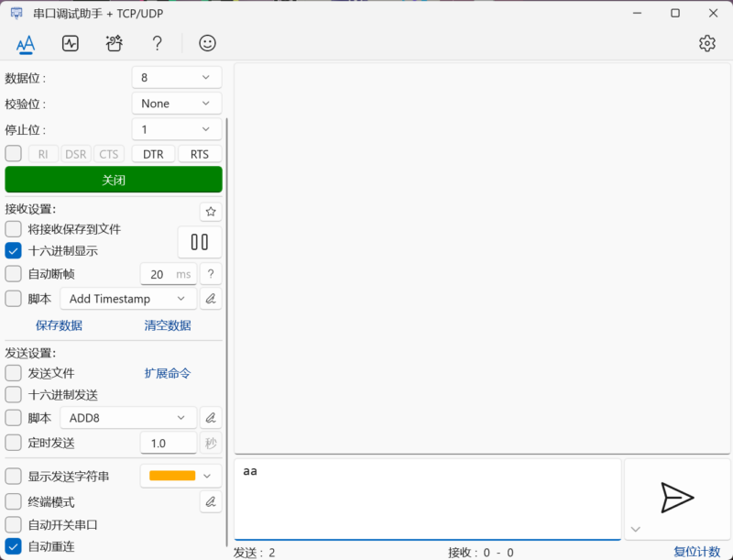This screenshot has width=733, height=560.
Task: Enable the 十六进制发送 checkbox
Action: [x=14, y=395]
